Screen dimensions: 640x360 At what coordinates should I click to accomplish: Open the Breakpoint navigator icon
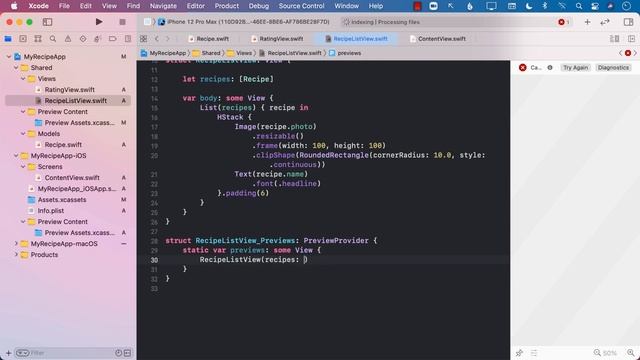pos(113,39)
